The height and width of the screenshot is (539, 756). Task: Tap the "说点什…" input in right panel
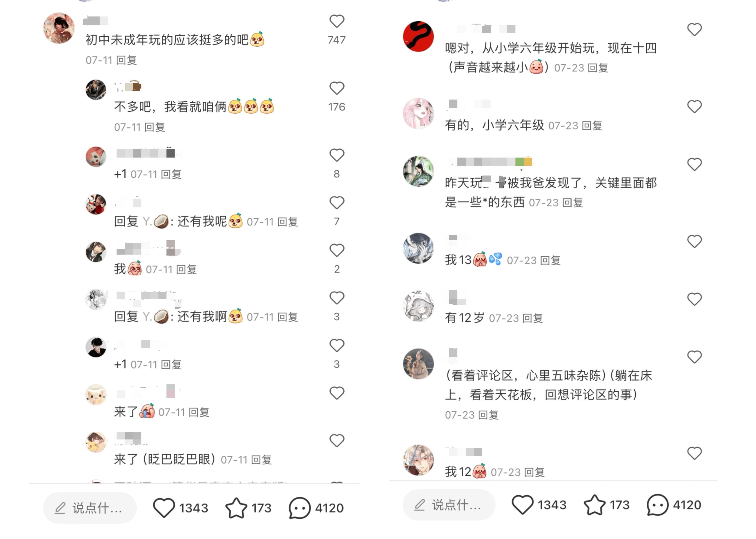(x=449, y=505)
